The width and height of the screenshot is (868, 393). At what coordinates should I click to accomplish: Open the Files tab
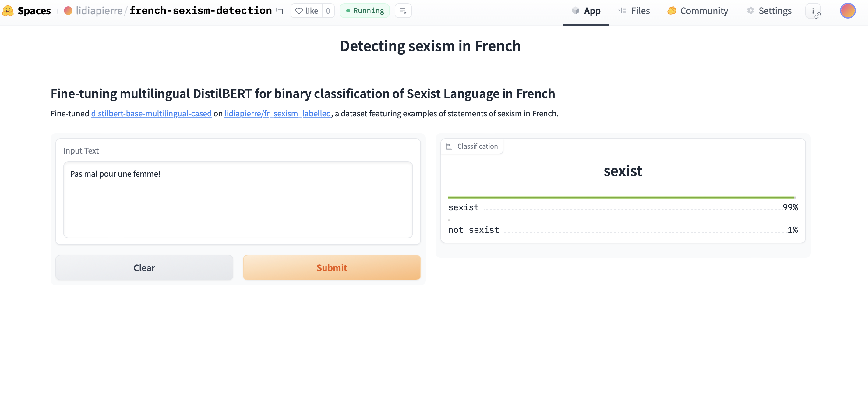pos(634,11)
